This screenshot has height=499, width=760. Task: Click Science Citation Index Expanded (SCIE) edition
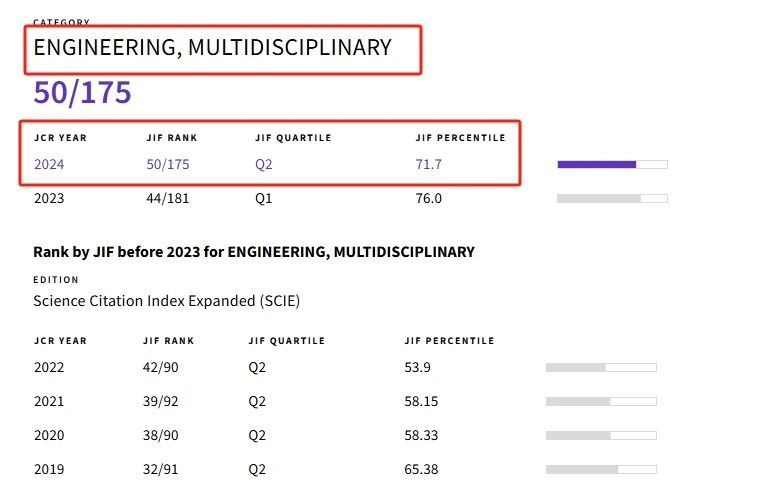pyautogui.click(x=166, y=300)
